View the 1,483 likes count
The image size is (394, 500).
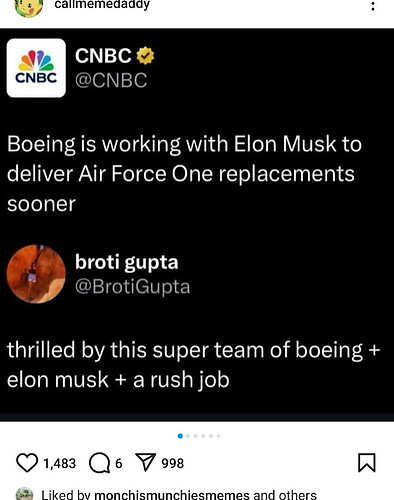(x=60, y=463)
